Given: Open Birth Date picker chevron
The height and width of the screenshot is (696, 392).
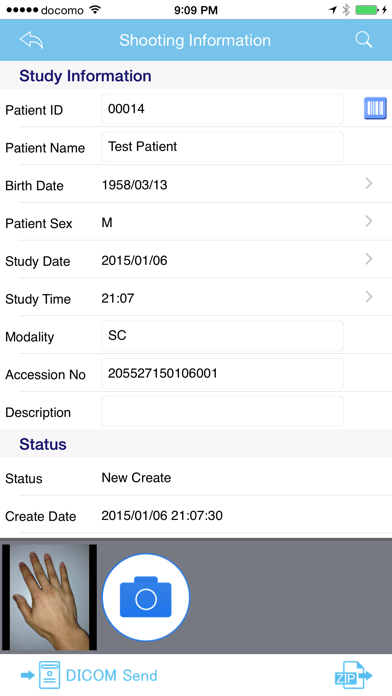Looking at the screenshot, I should pos(368,183).
